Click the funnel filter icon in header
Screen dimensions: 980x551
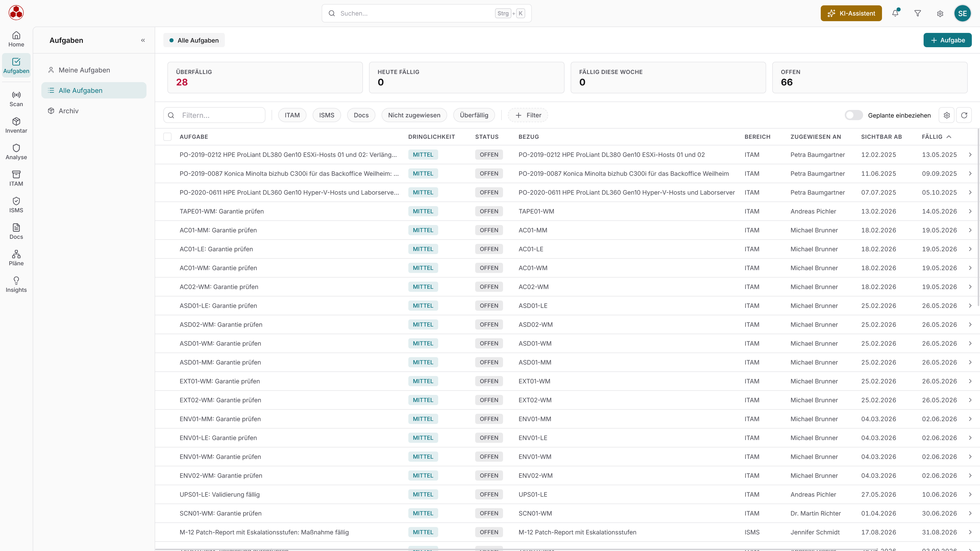[918, 13]
